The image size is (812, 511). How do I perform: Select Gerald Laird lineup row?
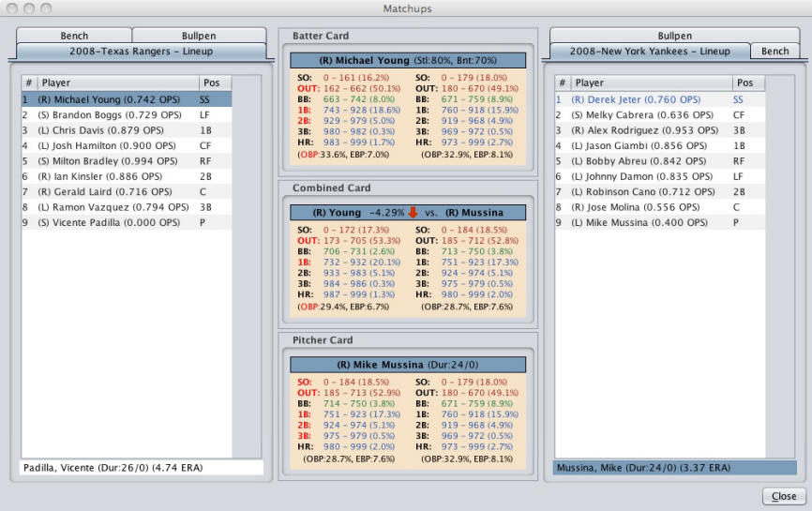pos(127,191)
